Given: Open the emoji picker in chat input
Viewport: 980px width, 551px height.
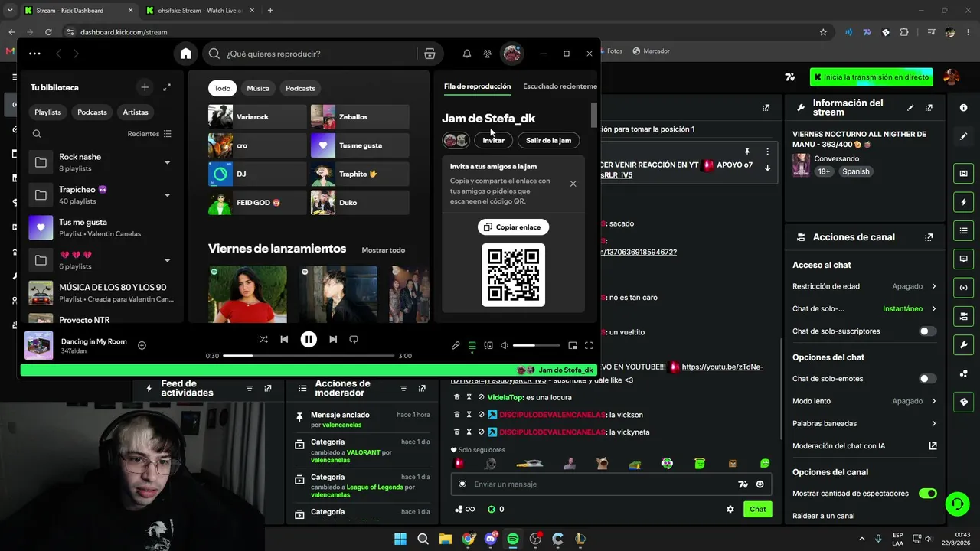Looking at the screenshot, I should (759, 484).
